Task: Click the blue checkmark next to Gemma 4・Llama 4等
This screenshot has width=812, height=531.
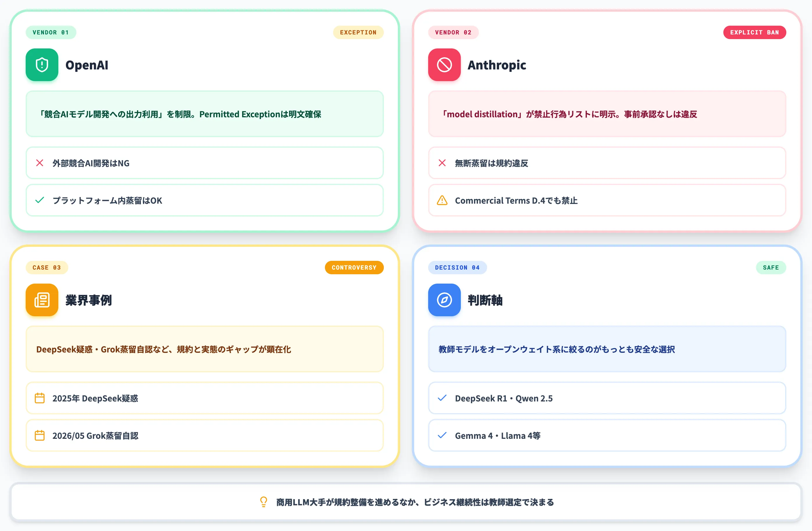Action: point(442,435)
